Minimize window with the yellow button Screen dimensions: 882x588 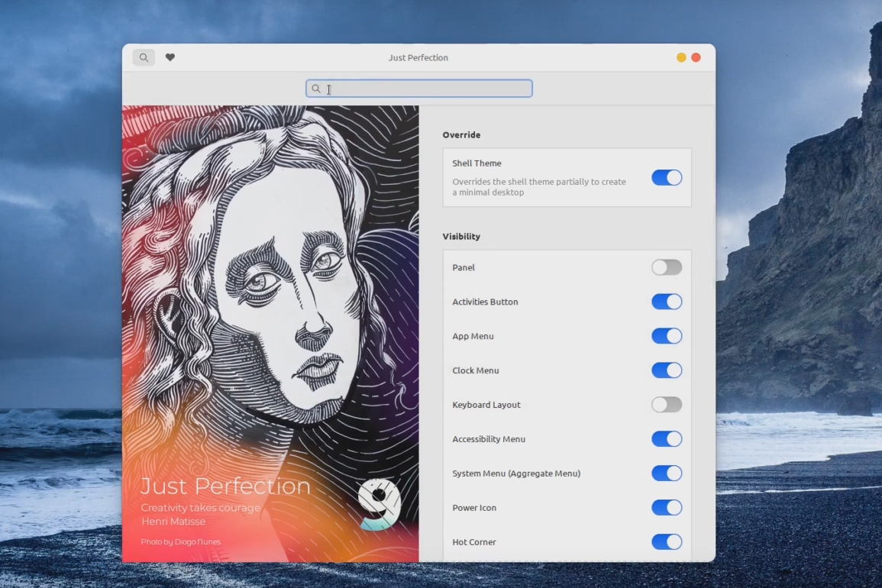(681, 57)
